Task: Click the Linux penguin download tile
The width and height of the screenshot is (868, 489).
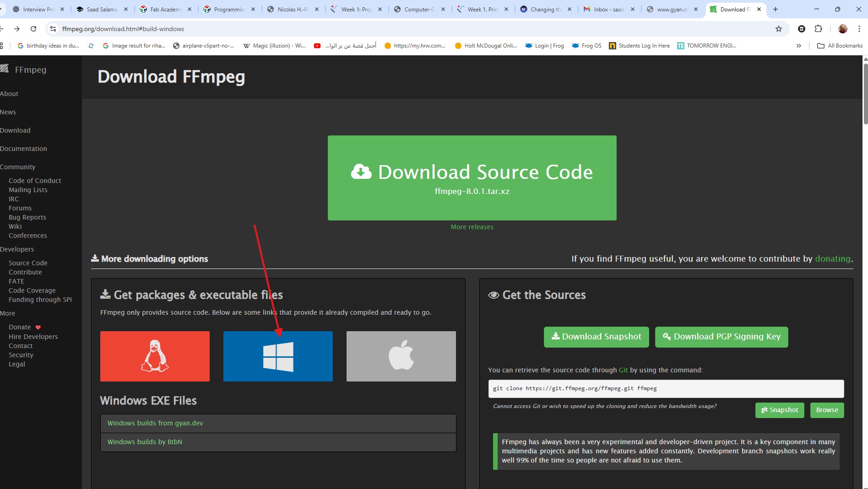Action: [x=155, y=356]
